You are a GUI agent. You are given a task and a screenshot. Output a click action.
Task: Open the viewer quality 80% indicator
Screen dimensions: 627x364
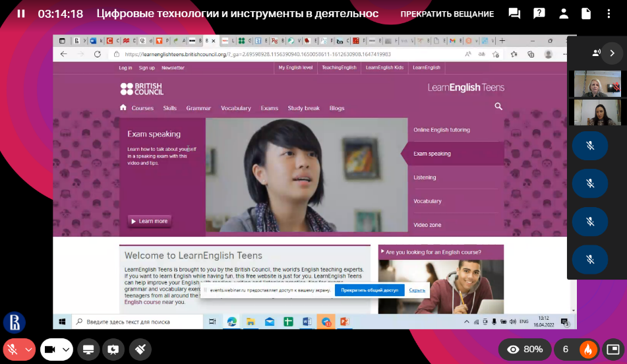[x=525, y=349]
